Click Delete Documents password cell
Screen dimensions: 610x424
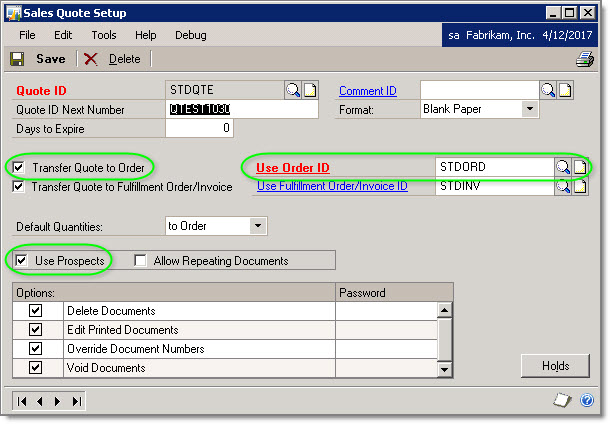click(x=386, y=310)
